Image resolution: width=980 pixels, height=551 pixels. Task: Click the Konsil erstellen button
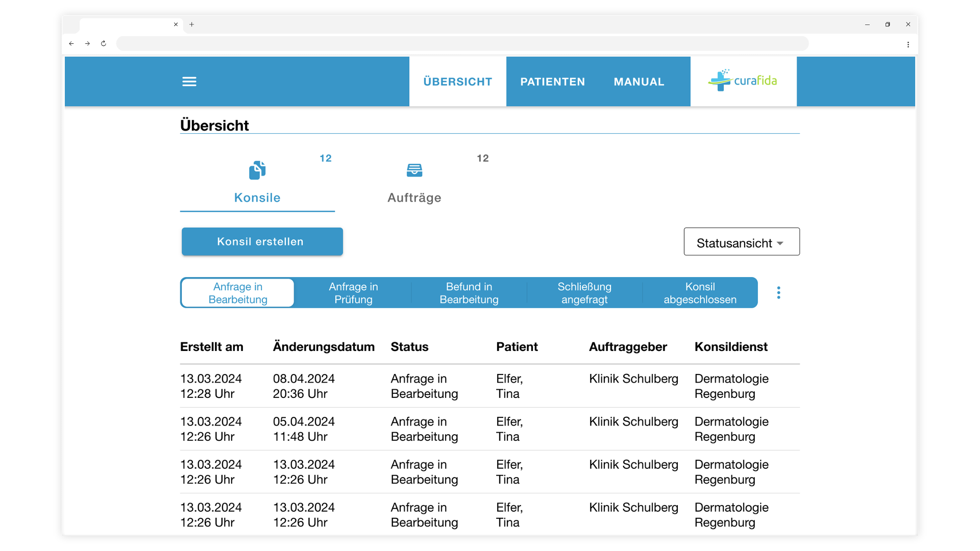262,241
